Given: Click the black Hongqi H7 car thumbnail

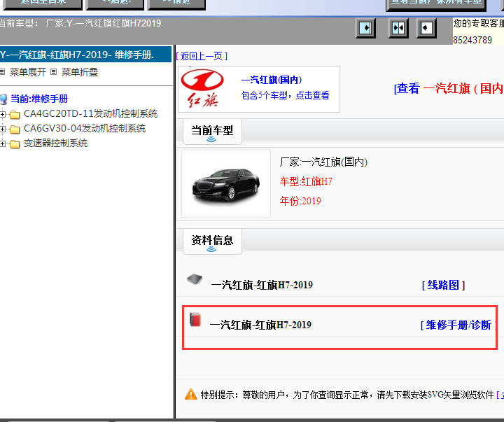Looking at the screenshot, I should pos(226,183).
